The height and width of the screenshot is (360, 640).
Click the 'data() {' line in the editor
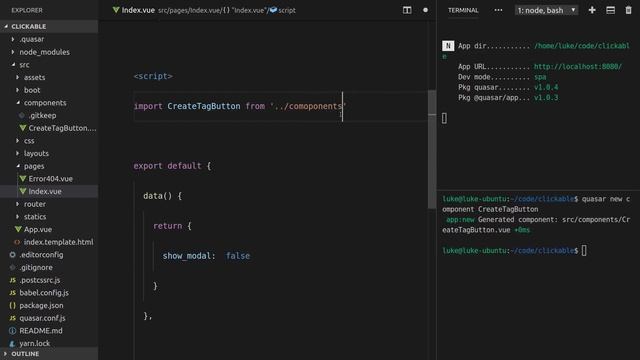[162, 196]
